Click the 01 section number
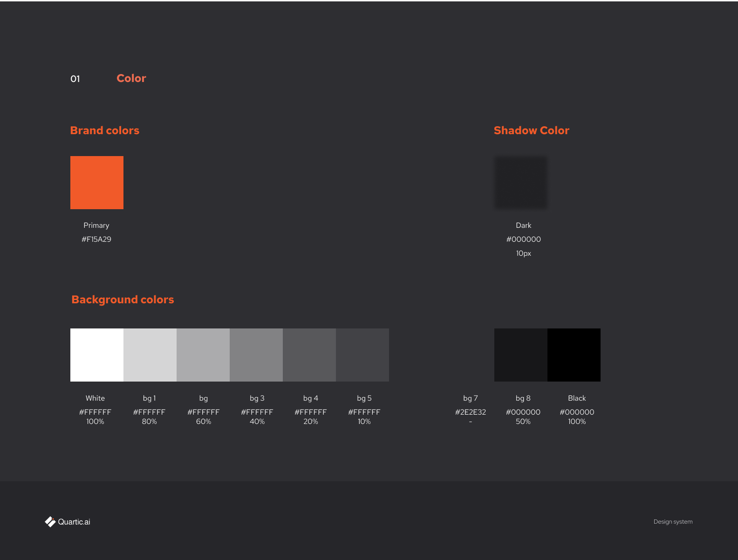 [x=75, y=79]
